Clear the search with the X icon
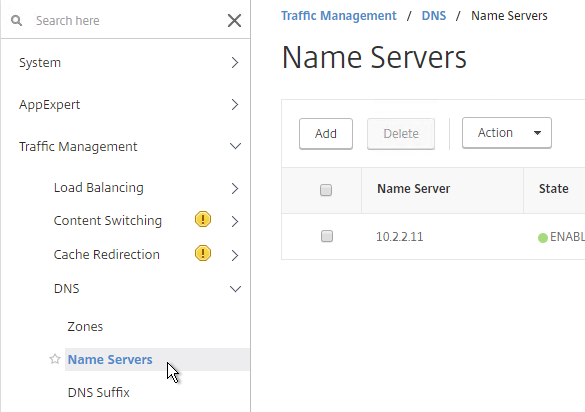The height and width of the screenshot is (412, 585). pyautogui.click(x=234, y=21)
